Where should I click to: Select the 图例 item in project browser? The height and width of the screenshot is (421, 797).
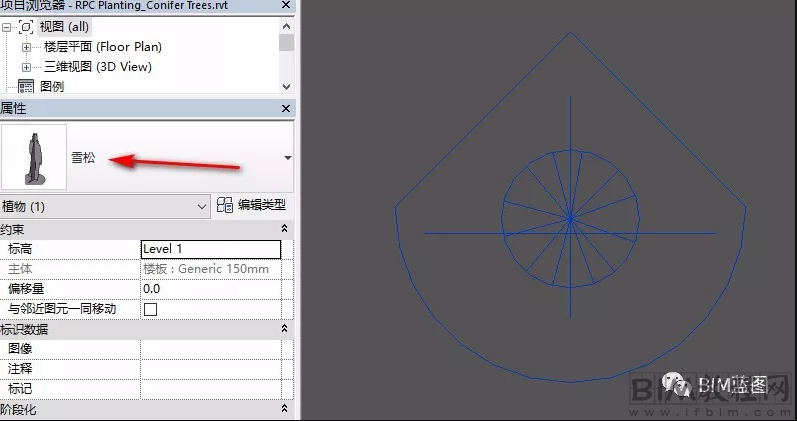(x=52, y=87)
